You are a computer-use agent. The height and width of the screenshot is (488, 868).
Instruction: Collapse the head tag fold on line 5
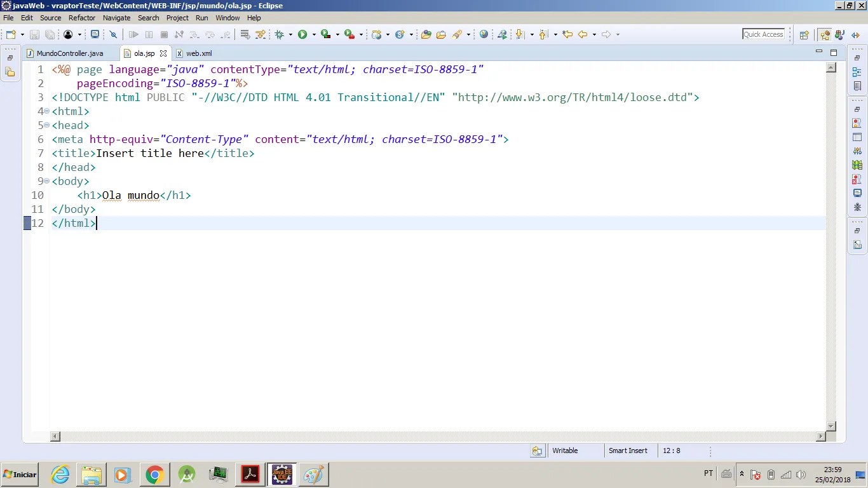click(46, 125)
